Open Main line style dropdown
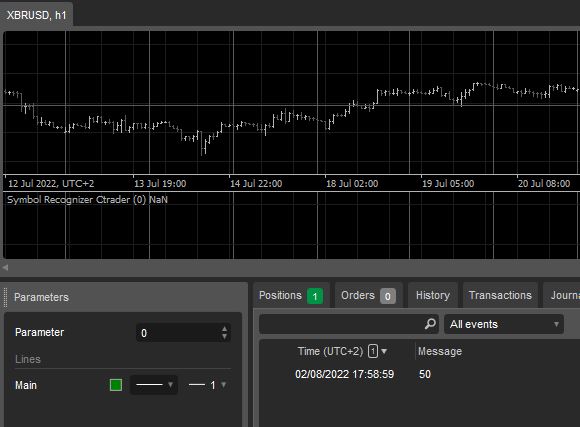Viewport: 580px width, 427px height. (154, 385)
